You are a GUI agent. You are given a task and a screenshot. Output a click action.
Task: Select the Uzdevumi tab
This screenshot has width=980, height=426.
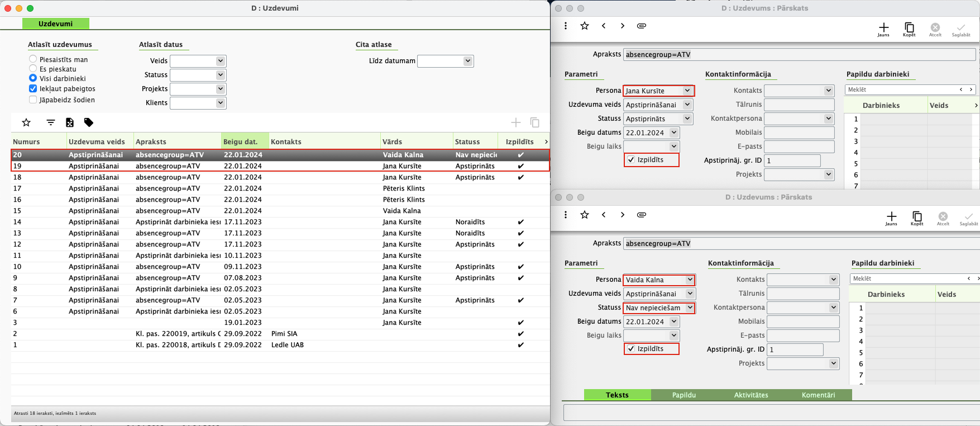coord(55,23)
